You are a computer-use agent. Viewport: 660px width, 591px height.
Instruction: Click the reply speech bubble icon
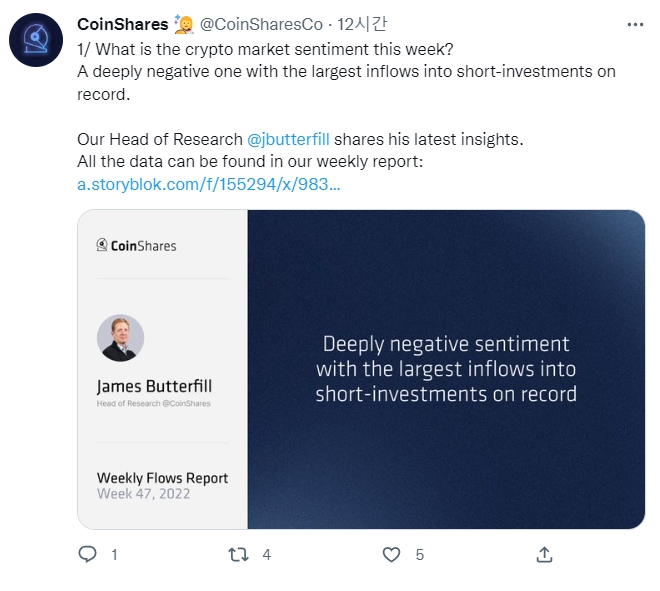click(88, 554)
